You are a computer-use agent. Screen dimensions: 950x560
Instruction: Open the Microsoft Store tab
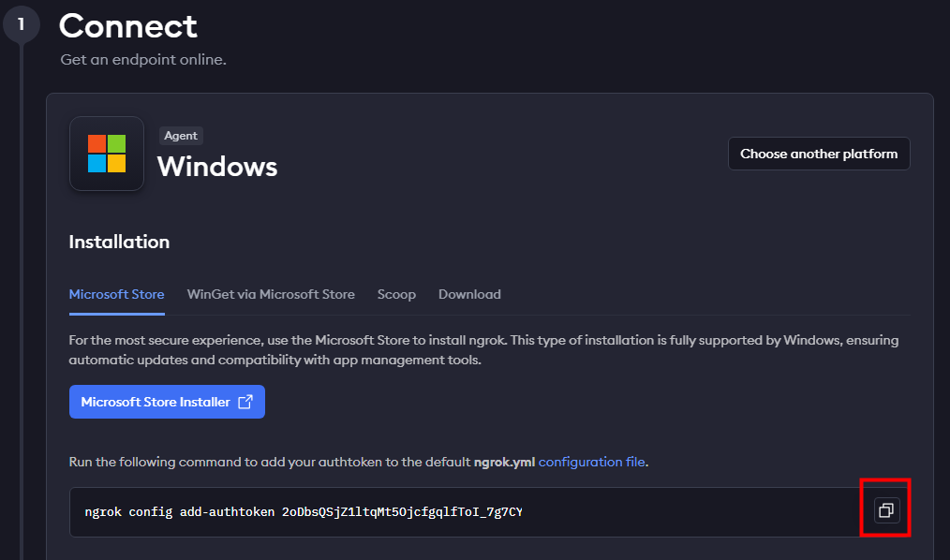(x=116, y=294)
